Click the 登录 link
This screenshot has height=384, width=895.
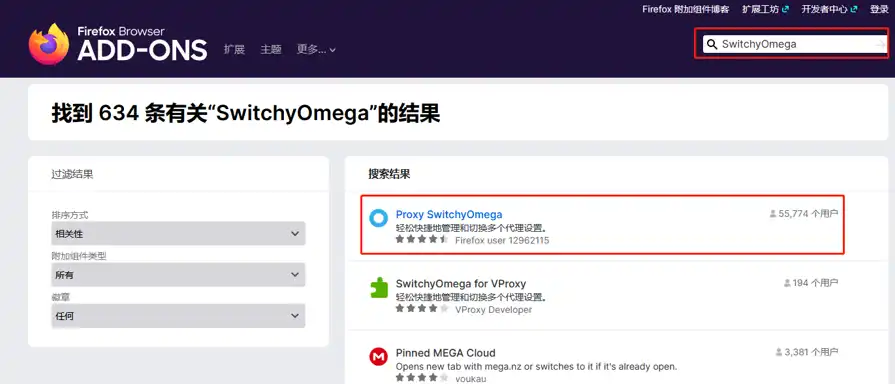[x=879, y=9]
